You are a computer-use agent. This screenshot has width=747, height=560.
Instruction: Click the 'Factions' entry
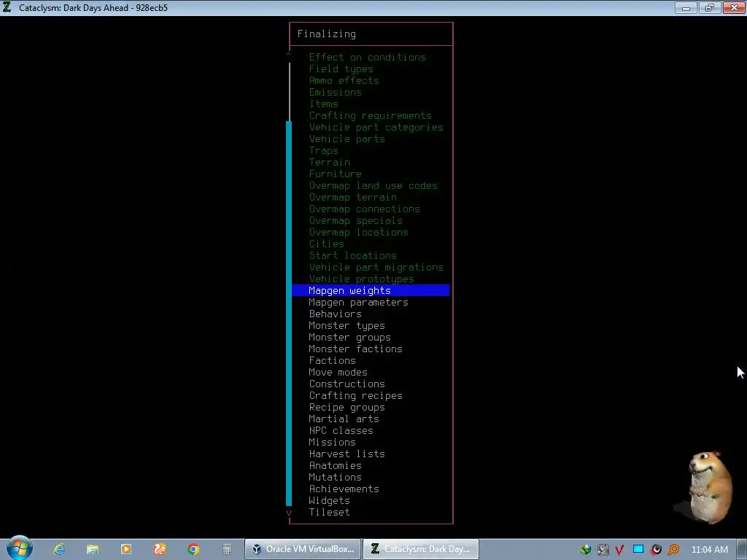pyautogui.click(x=332, y=360)
